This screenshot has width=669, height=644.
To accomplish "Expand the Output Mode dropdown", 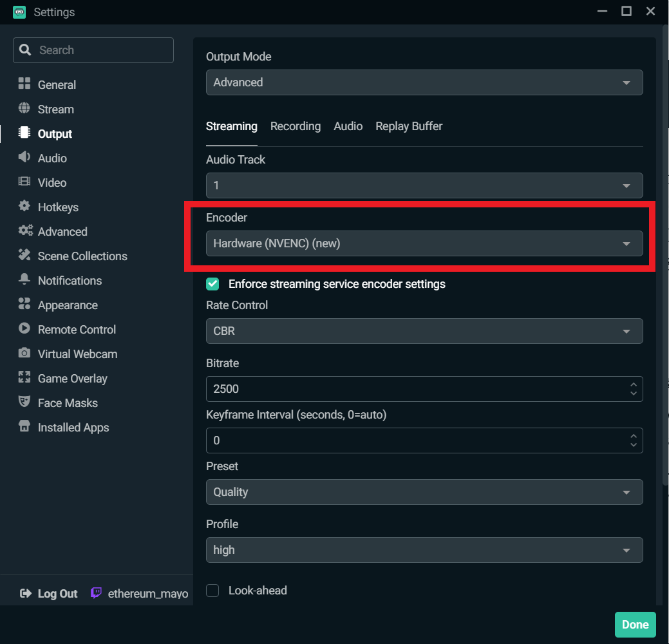I will tap(424, 82).
